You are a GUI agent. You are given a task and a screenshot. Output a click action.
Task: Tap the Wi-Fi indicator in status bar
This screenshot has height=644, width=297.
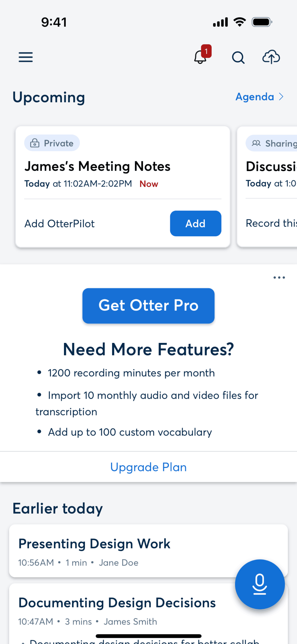[239, 22]
